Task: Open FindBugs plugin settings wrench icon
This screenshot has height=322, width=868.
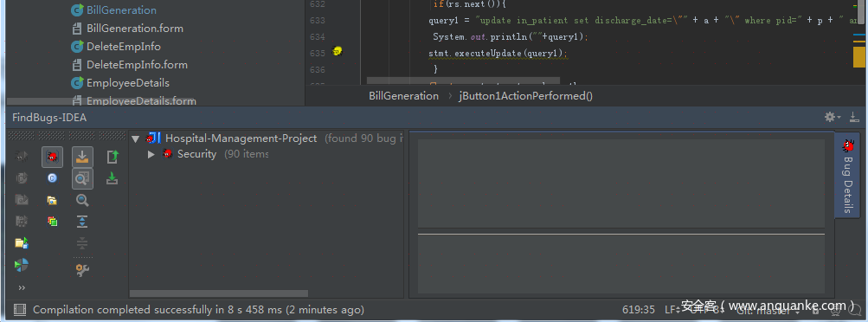Action: [82, 269]
